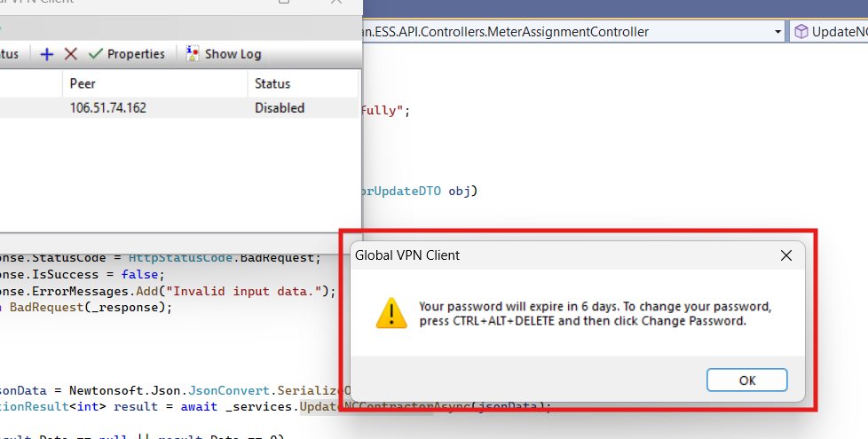Open Show Log in VPN client toolbar
868x439 pixels.
pos(224,54)
